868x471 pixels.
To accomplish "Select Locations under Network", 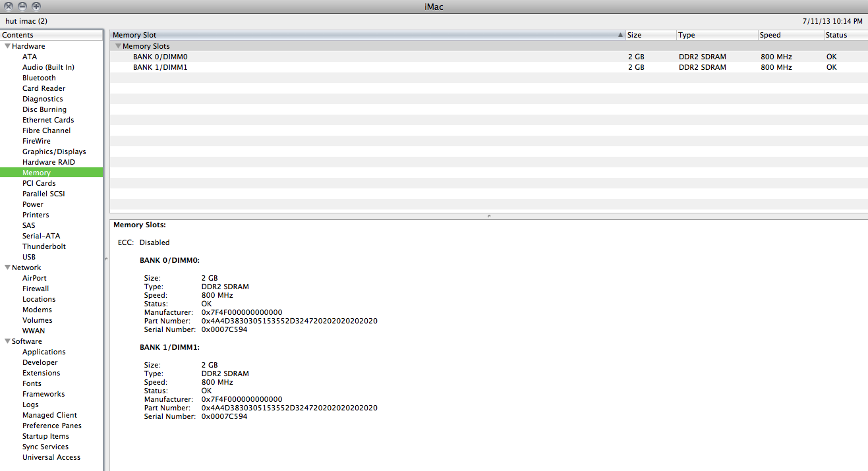I will click(39, 299).
